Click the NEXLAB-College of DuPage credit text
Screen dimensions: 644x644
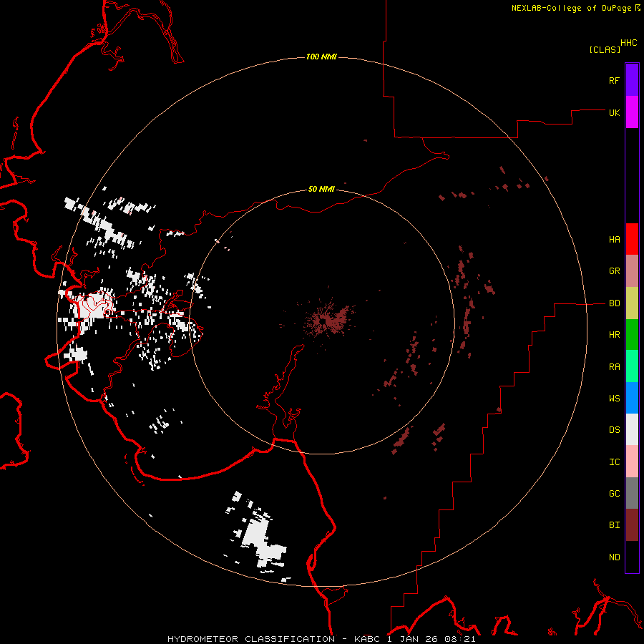[571, 8]
